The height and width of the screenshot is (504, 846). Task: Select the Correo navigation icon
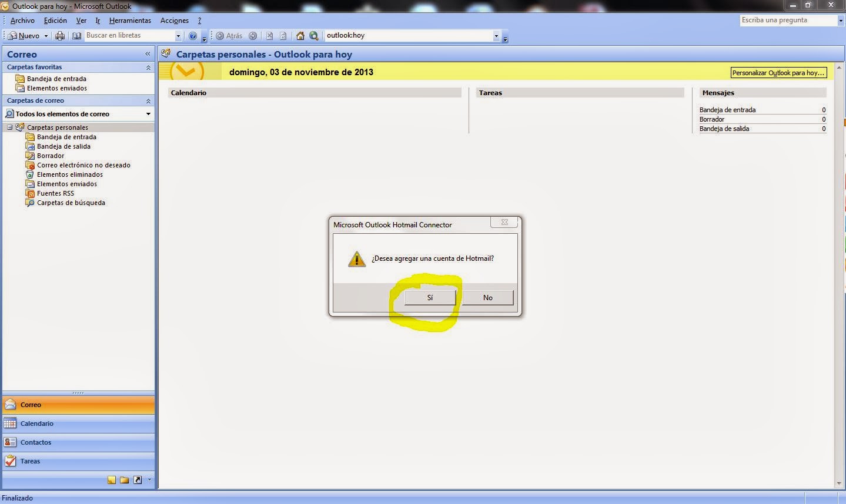coord(10,405)
